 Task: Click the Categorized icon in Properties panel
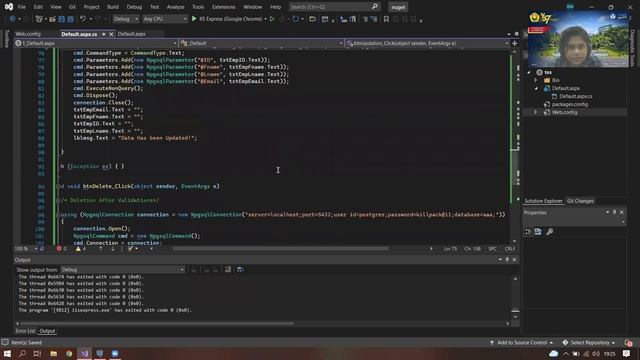pos(528,232)
